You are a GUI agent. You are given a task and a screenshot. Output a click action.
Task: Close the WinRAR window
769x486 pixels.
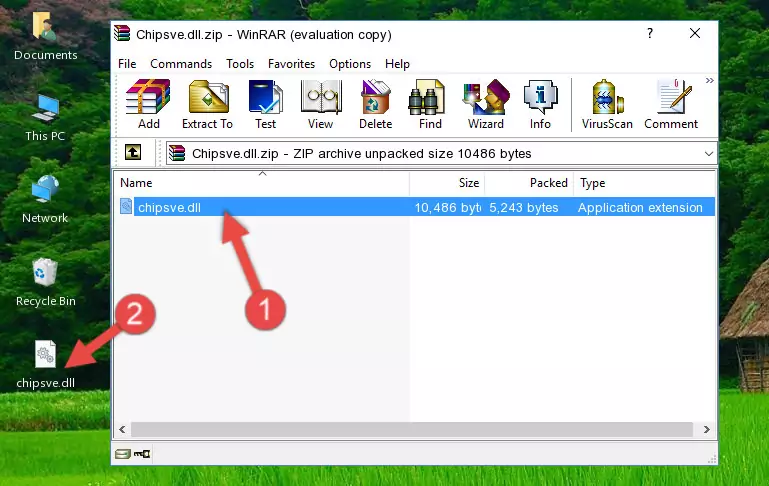(x=695, y=33)
